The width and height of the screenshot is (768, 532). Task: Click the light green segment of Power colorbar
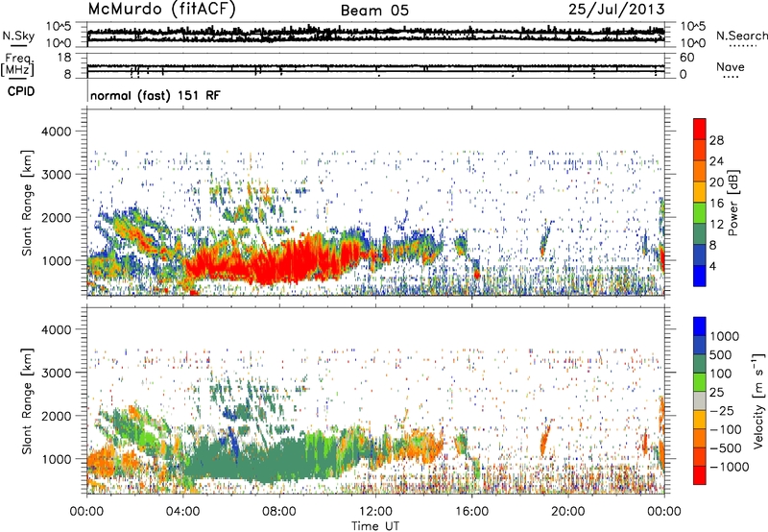[700, 213]
